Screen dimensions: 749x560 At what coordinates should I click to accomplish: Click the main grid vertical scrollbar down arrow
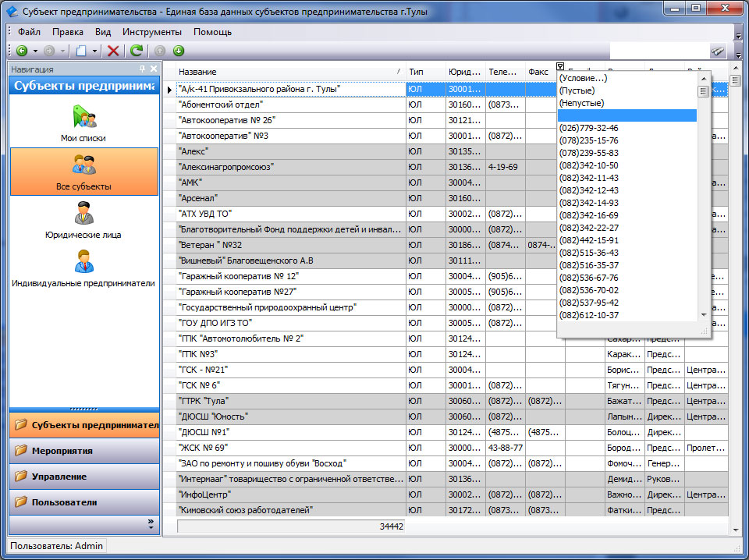pos(736,530)
